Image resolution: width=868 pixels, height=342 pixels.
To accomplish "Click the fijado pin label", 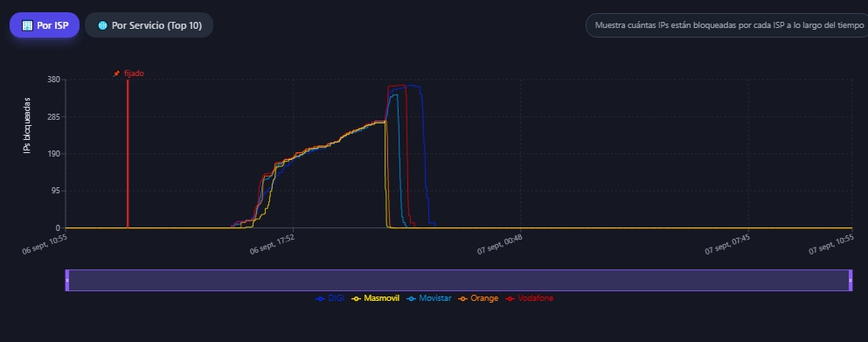I will tap(128, 73).
